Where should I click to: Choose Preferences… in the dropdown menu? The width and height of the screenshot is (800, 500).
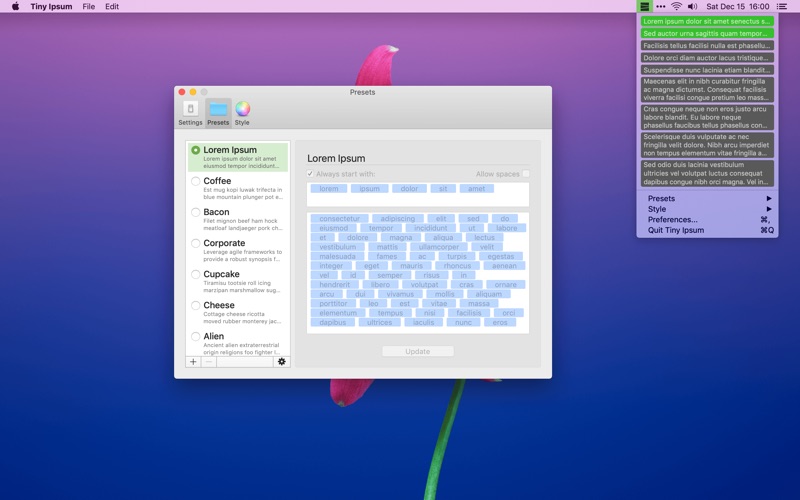tap(707, 220)
